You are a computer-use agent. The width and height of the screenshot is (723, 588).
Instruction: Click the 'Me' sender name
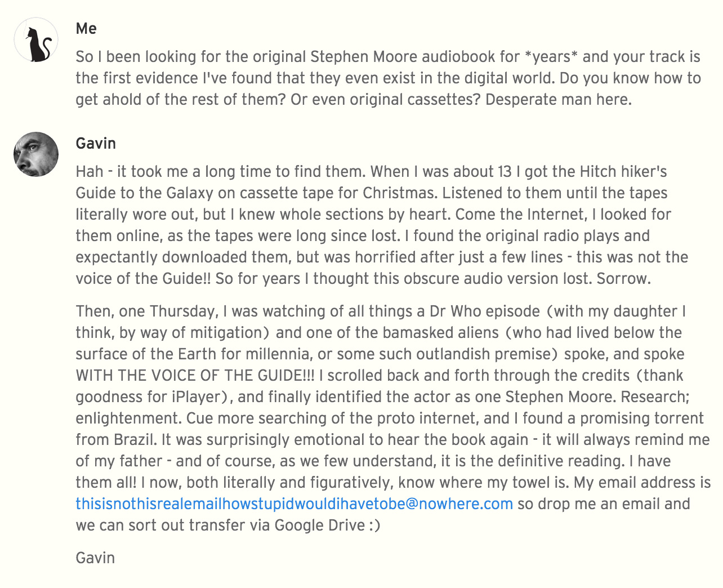point(86,29)
